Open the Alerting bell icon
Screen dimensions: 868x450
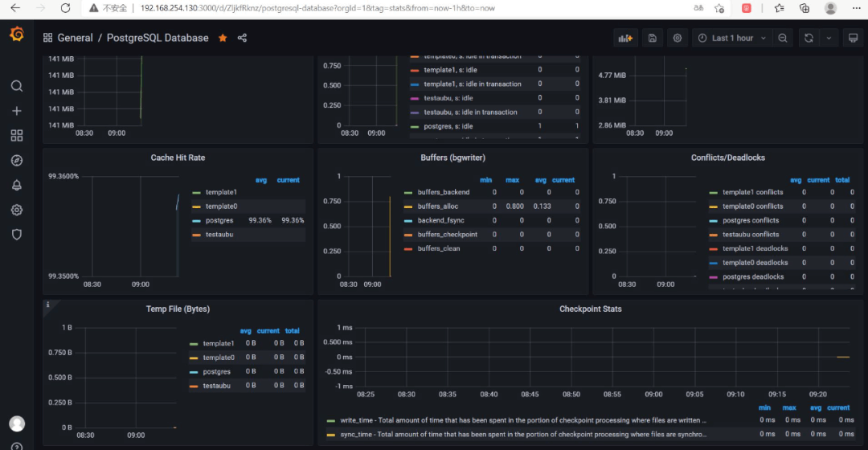tap(17, 185)
